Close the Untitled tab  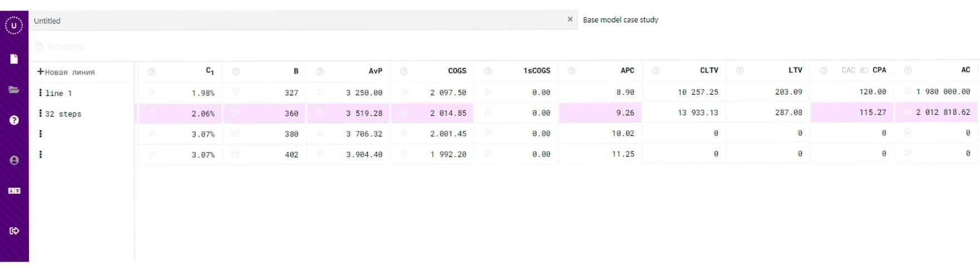[x=570, y=19]
